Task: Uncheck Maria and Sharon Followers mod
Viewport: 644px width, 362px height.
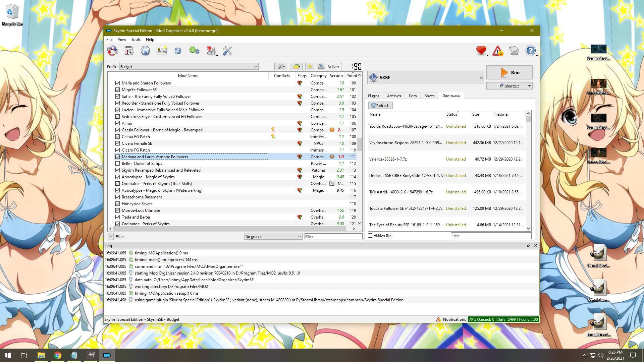Action: point(117,83)
